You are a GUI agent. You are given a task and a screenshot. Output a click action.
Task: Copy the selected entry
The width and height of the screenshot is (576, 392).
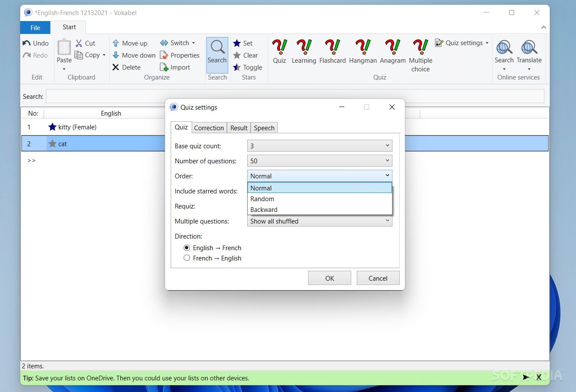(x=88, y=55)
